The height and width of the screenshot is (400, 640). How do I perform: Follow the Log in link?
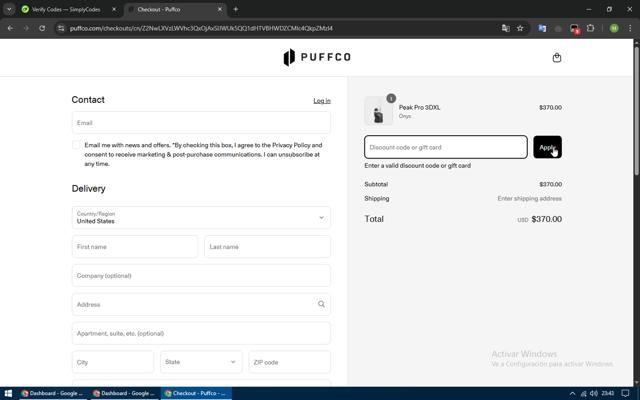coord(322,101)
